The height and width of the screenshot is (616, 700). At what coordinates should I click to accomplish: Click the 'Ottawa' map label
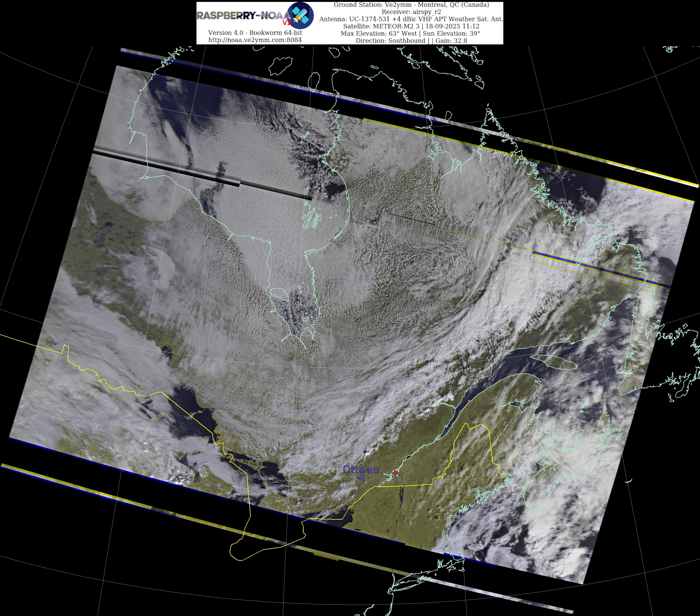(361, 469)
